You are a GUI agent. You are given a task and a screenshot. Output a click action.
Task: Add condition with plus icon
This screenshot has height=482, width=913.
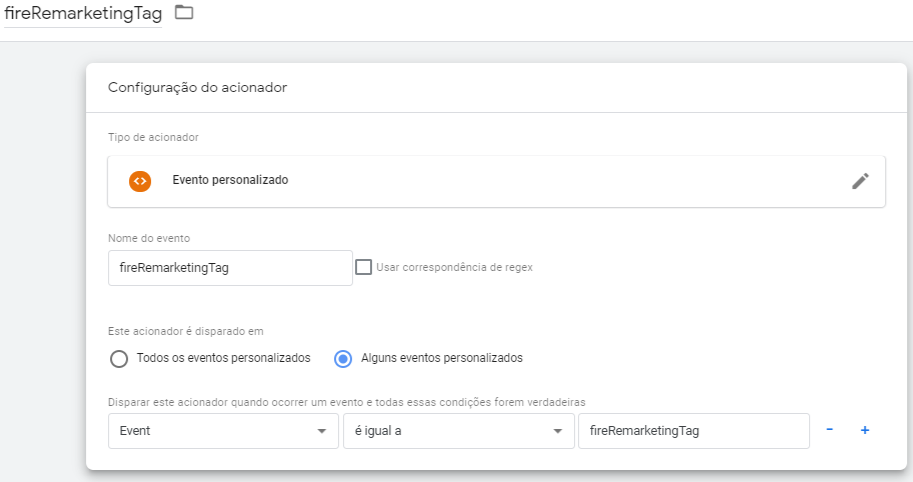(865, 430)
